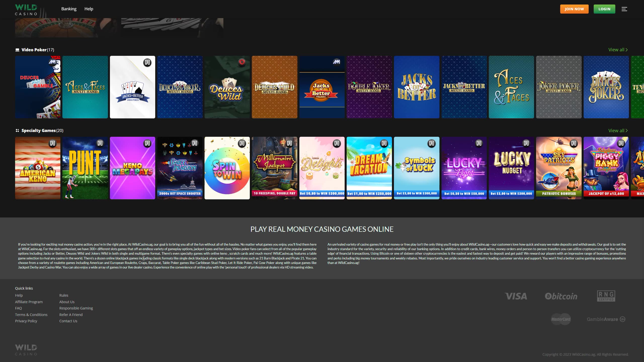
Task: Click the Specialty Games category icon
Action: (17, 130)
